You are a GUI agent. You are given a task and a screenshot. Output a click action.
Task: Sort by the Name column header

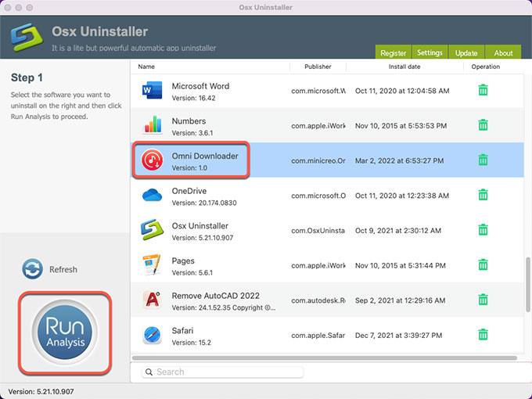click(146, 66)
